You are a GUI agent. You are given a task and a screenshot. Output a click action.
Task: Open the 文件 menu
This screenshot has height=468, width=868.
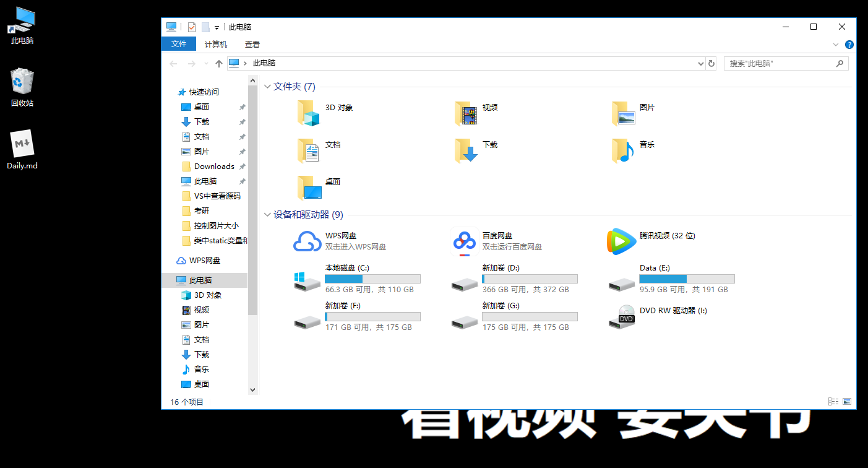[x=178, y=44]
